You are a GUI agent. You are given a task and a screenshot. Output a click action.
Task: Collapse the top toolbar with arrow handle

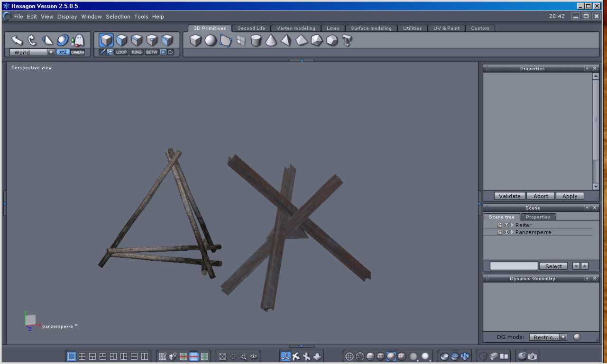(302, 60)
